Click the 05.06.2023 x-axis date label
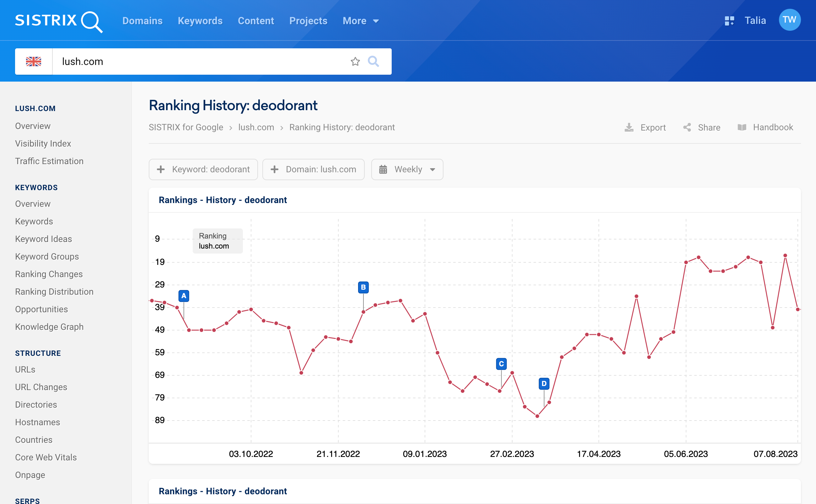Image resolution: width=816 pixels, height=504 pixels. (x=686, y=454)
